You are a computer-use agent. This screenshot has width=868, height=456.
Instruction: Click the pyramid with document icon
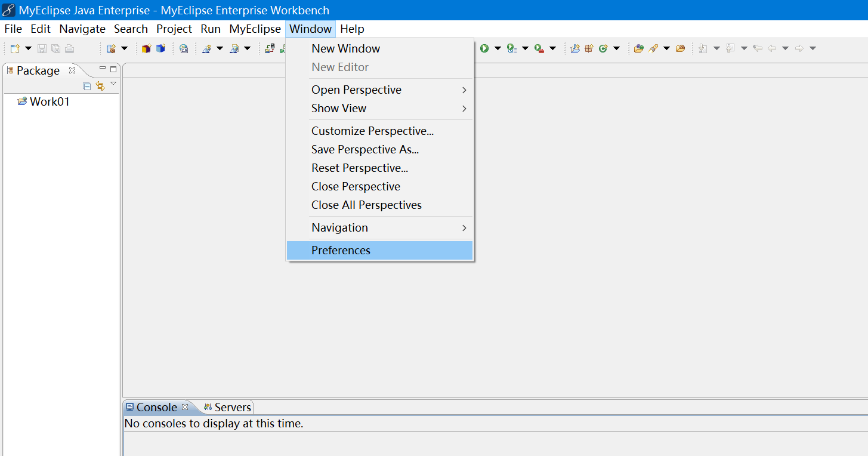coord(234,49)
